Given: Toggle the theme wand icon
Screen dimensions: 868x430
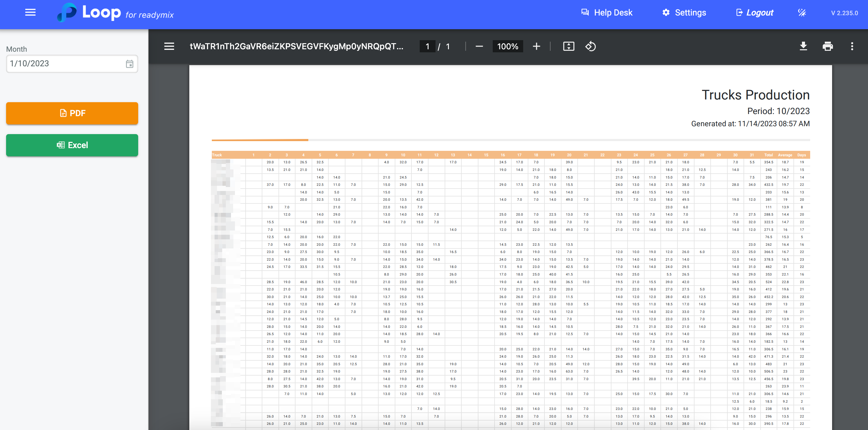Looking at the screenshot, I should click(x=802, y=13).
